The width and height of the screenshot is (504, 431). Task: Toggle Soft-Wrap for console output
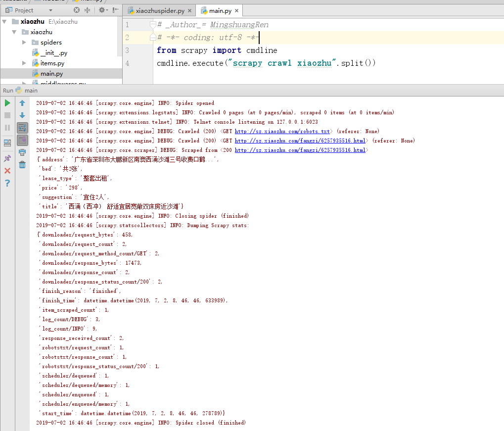point(22,128)
